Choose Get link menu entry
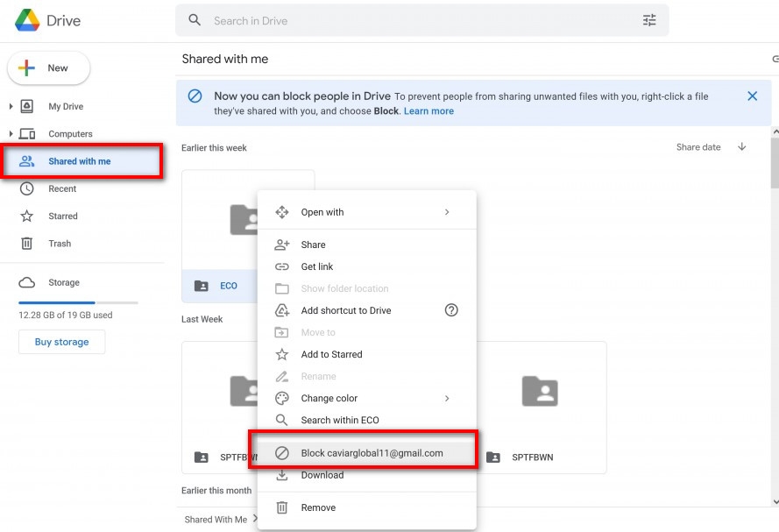779x532 pixels. click(x=366, y=266)
